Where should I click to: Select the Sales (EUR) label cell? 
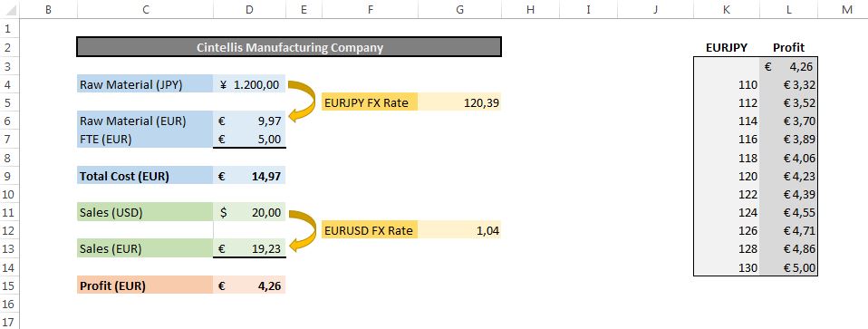(144, 248)
